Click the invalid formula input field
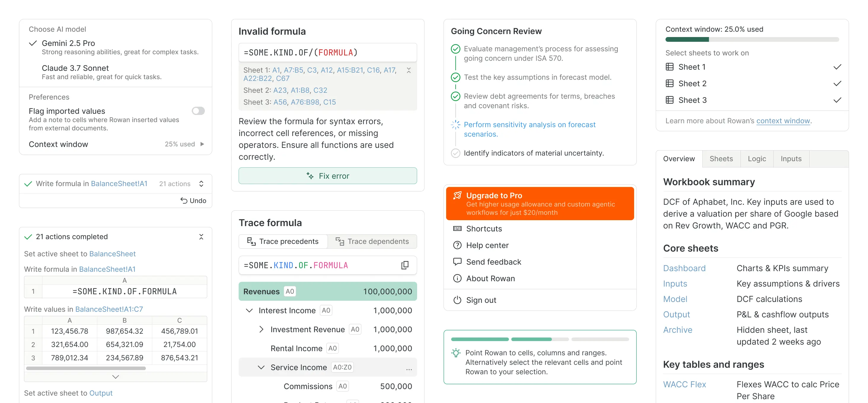868x403 pixels. point(327,52)
